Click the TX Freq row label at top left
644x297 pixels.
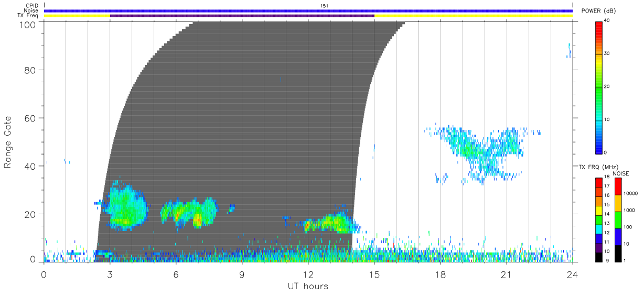click(x=28, y=16)
